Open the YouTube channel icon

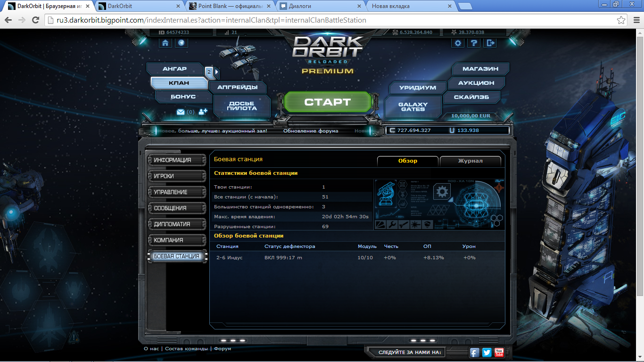tap(499, 352)
